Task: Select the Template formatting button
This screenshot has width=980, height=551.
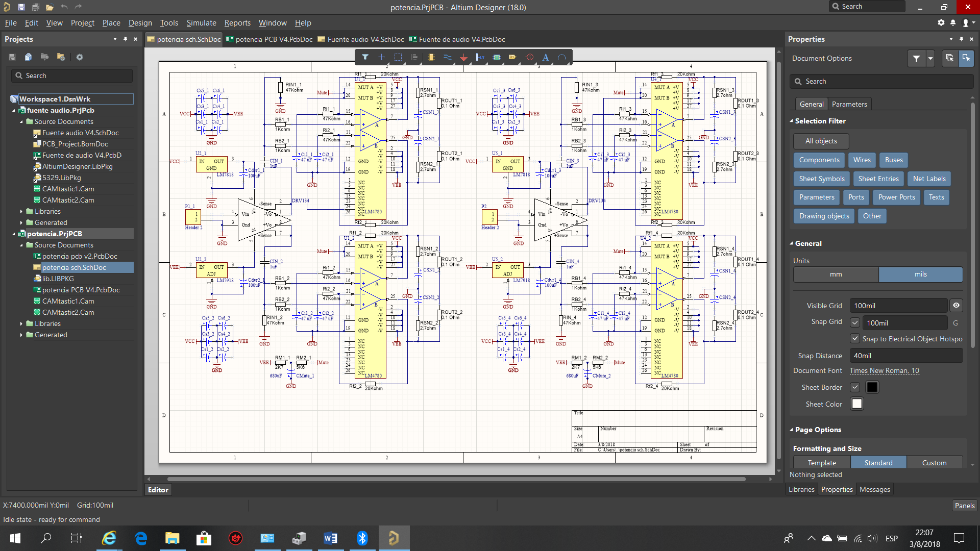Action: click(x=822, y=463)
